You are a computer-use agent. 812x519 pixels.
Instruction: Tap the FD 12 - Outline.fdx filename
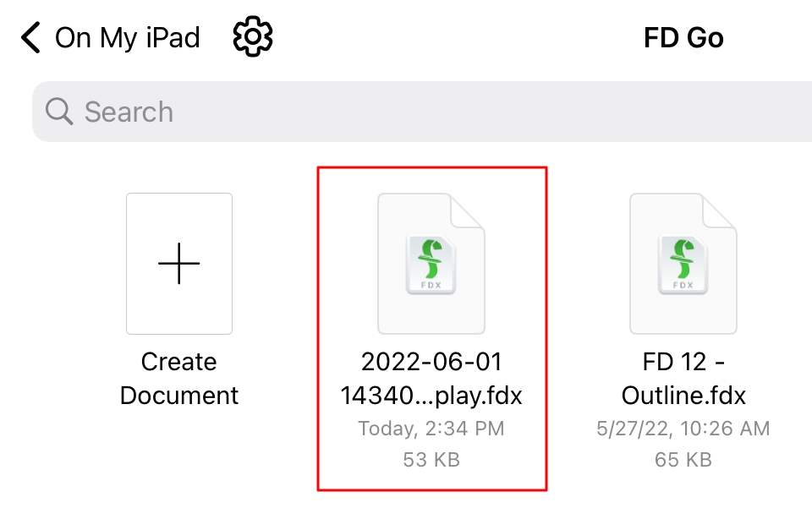tap(683, 378)
